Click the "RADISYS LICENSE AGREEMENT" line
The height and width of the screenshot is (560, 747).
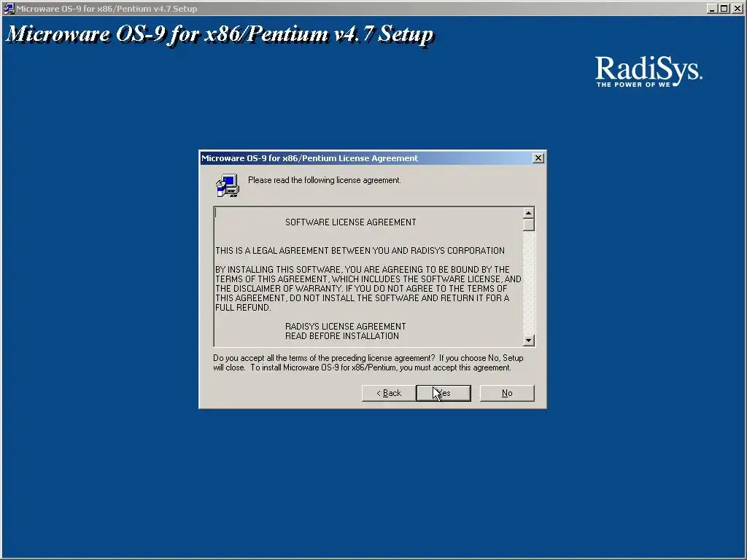pos(345,327)
